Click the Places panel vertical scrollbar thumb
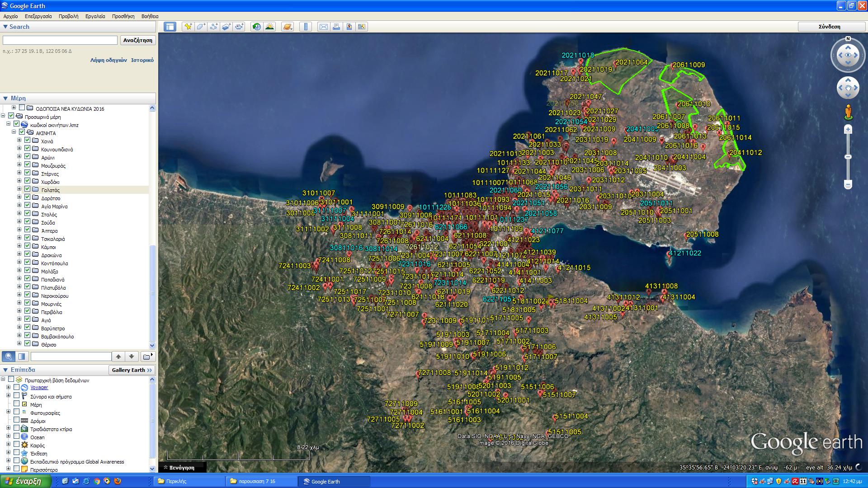 point(152,294)
